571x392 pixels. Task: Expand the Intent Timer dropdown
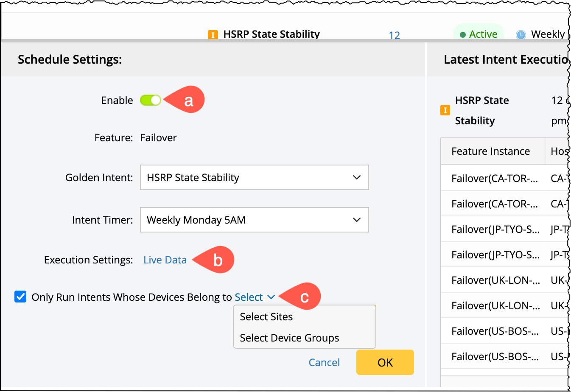254,220
